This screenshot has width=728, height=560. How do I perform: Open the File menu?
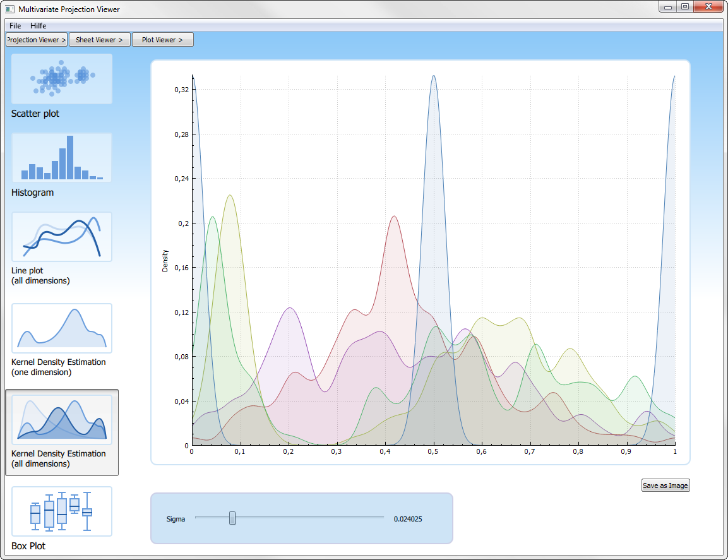(x=15, y=26)
